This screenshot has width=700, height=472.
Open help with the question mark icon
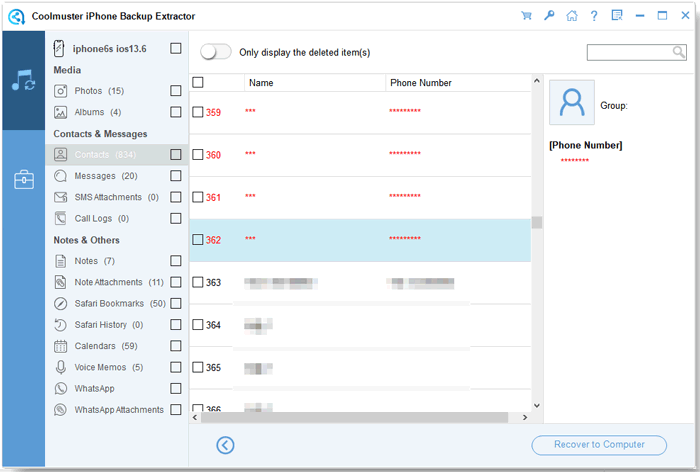click(594, 16)
